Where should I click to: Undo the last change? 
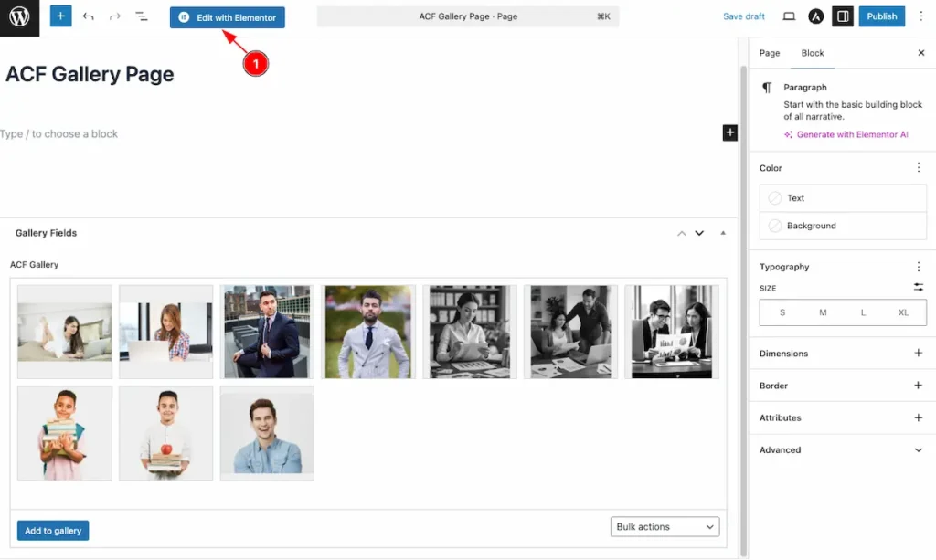coord(88,16)
